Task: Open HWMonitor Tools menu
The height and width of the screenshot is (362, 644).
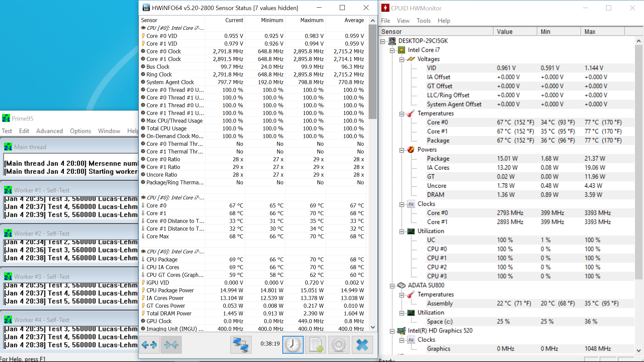Action: [424, 21]
